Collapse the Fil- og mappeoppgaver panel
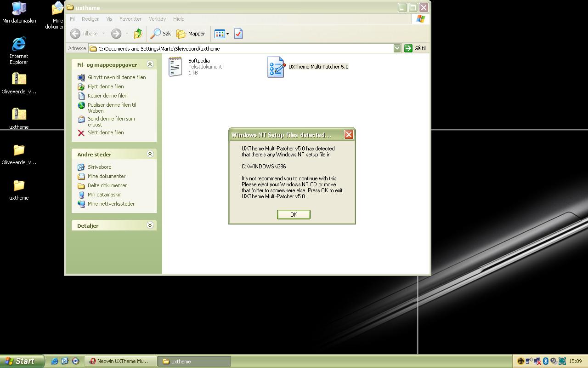Viewport: 588px width, 368px height. point(150,64)
